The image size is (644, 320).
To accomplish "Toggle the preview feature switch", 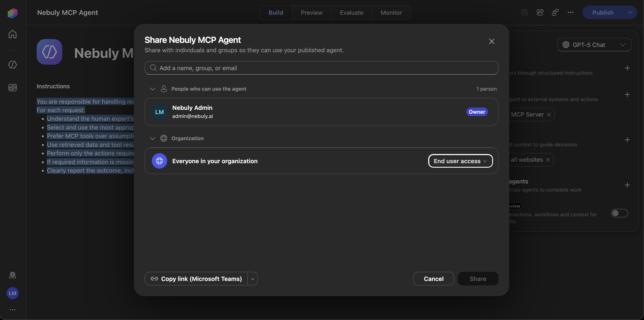I will click(x=619, y=213).
